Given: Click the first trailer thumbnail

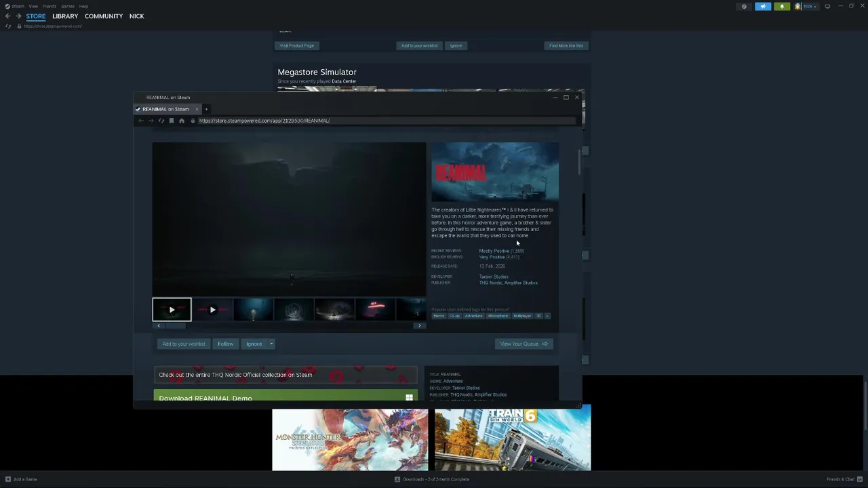Looking at the screenshot, I should click(172, 310).
